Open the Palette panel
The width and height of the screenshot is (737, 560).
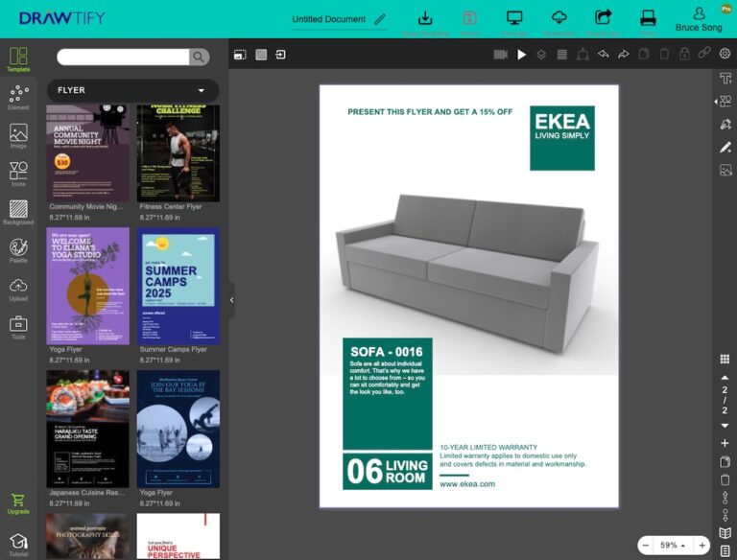pyautogui.click(x=18, y=250)
